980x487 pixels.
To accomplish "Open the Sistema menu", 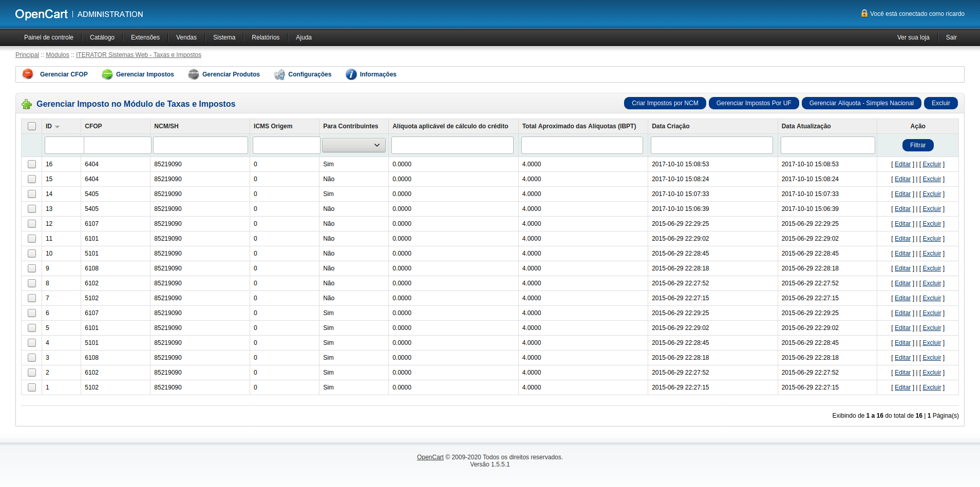I will click(x=224, y=37).
